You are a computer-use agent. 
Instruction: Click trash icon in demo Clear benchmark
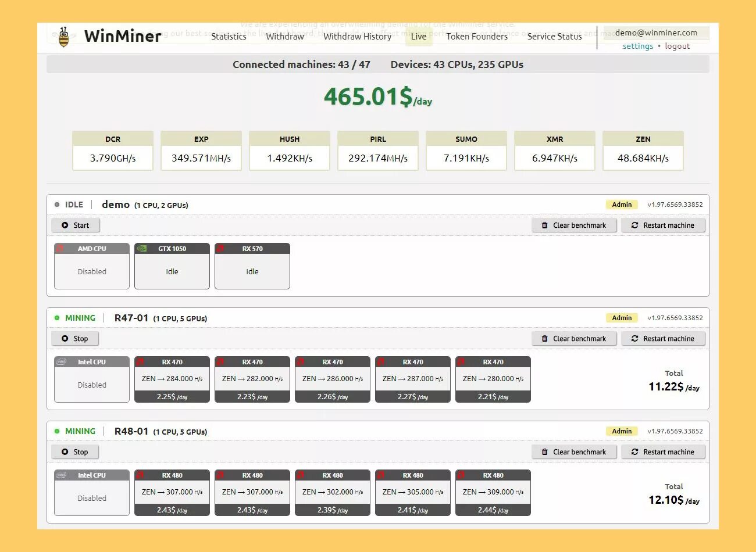[544, 225]
